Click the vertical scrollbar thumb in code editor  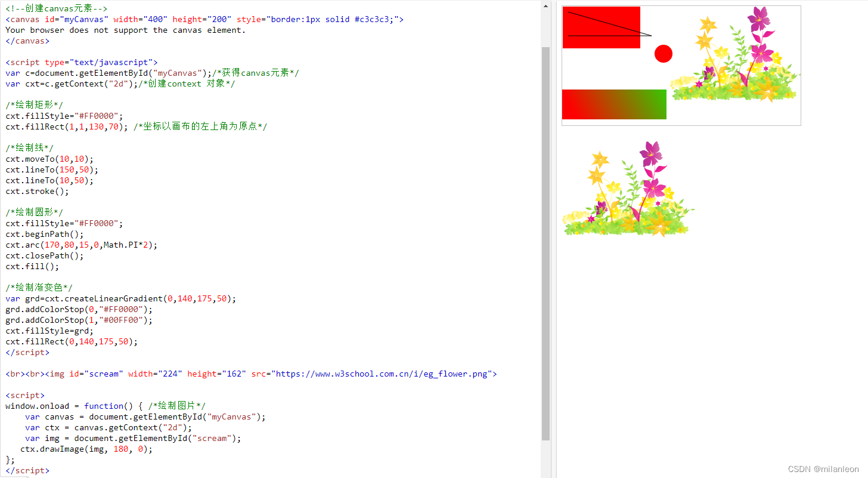(545, 243)
